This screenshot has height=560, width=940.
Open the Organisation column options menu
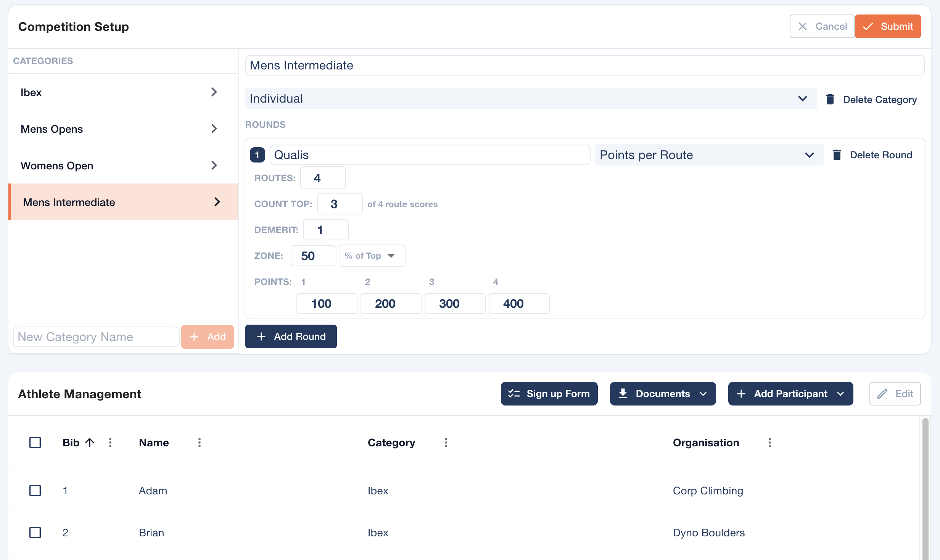pyautogui.click(x=770, y=443)
